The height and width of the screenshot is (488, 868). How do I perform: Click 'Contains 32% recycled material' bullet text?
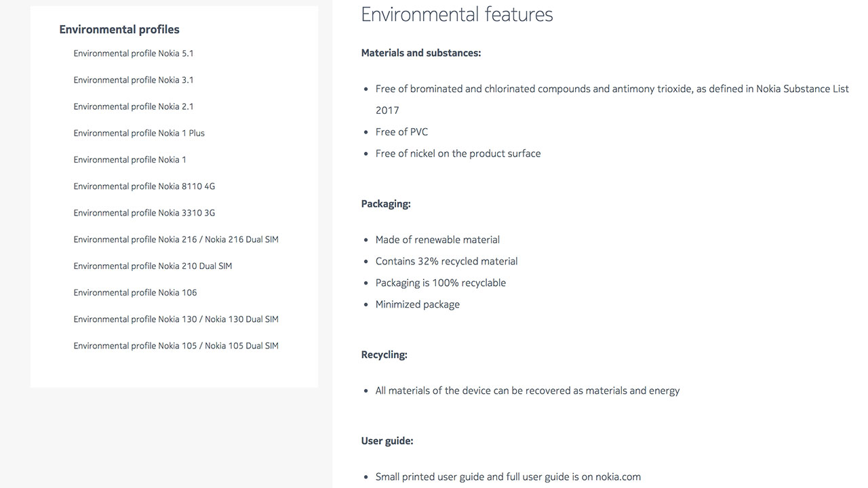pos(447,262)
